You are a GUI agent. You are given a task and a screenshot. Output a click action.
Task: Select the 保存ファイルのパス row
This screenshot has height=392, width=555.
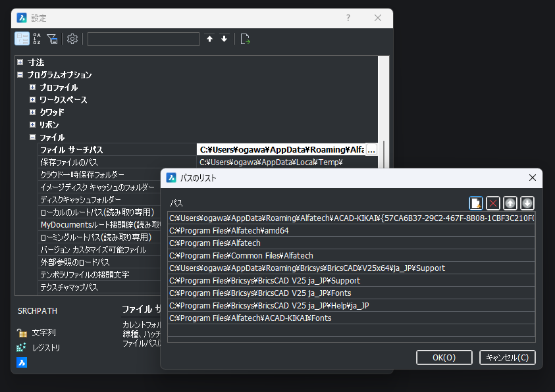(208, 162)
